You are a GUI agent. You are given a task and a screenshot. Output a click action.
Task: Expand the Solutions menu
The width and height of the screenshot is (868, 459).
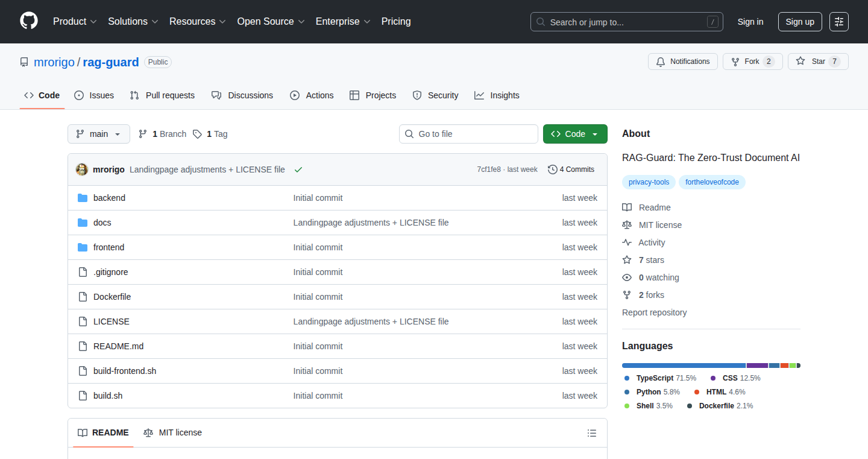coord(133,21)
